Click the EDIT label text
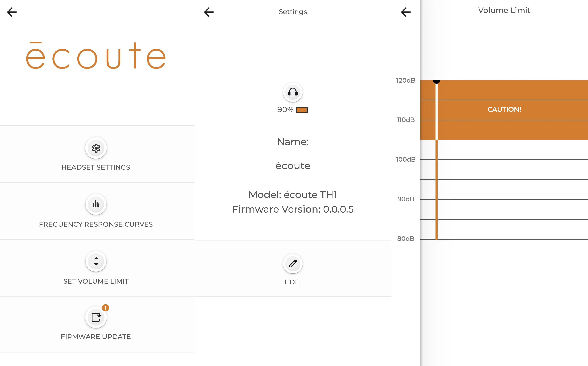Screen dimensions: 588x366 pyautogui.click(x=293, y=282)
